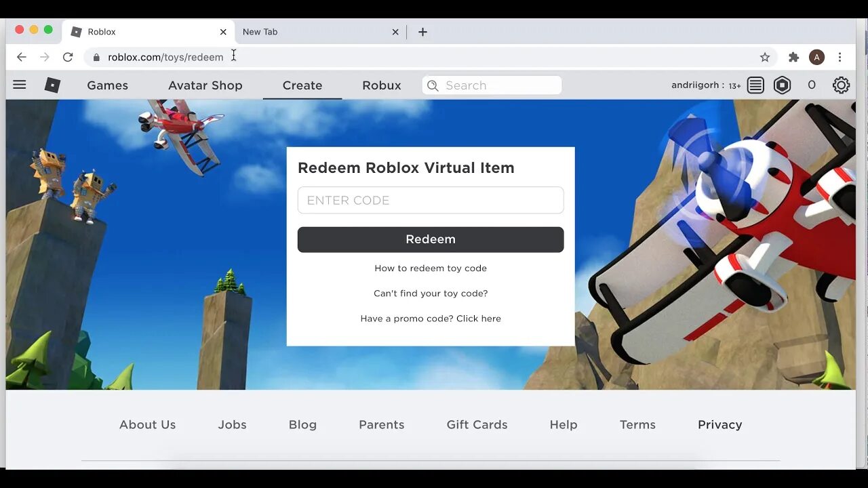
Task: Click the ENTER CODE input field
Action: (431, 200)
